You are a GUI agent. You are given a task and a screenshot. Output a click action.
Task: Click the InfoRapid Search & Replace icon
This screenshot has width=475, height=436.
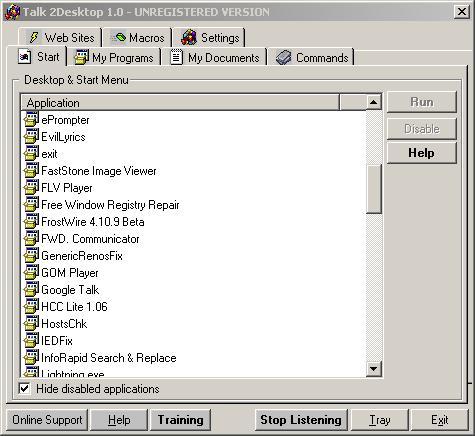point(31,357)
